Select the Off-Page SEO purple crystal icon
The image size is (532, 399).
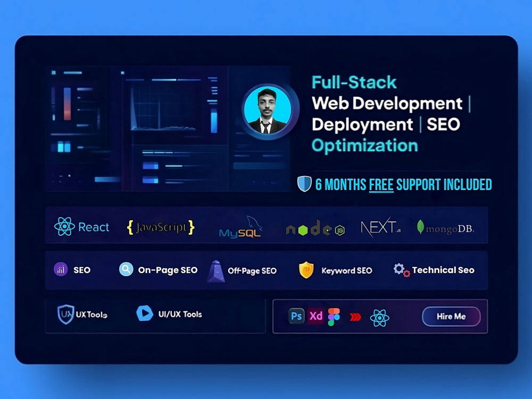coord(216,271)
